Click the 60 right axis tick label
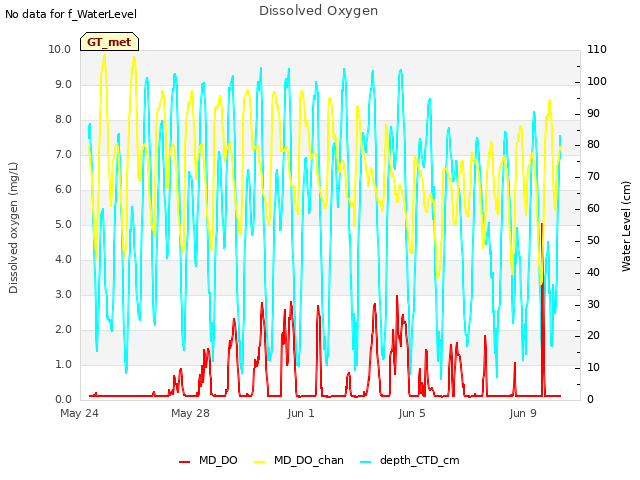The height and width of the screenshot is (480, 640). pos(593,209)
